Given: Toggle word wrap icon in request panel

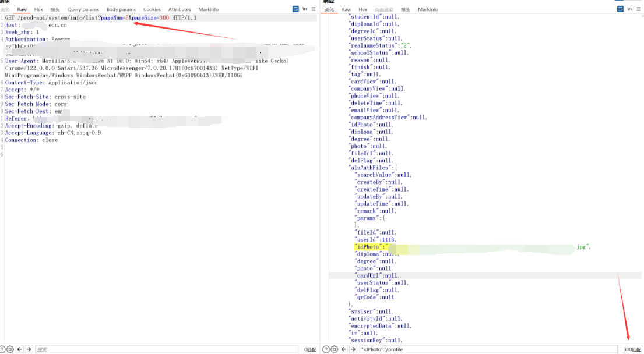Looking at the screenshot, I should pos(296,9).
